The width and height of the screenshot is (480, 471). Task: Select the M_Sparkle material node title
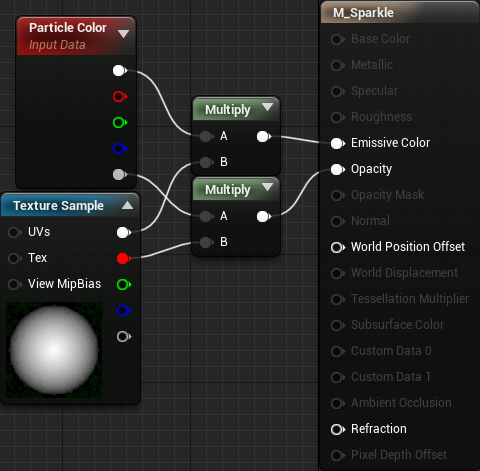[363, 13]
